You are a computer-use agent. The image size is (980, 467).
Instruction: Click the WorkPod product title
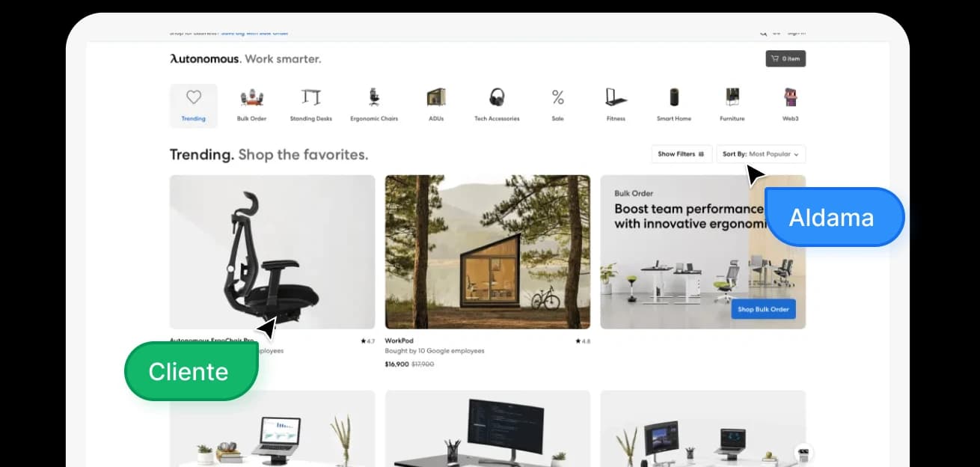coord(399,341)
